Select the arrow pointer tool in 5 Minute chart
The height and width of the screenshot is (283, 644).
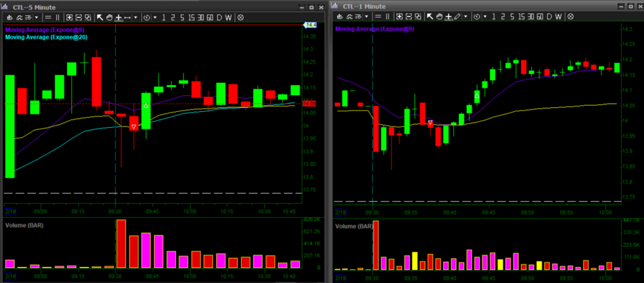[100, 17]
